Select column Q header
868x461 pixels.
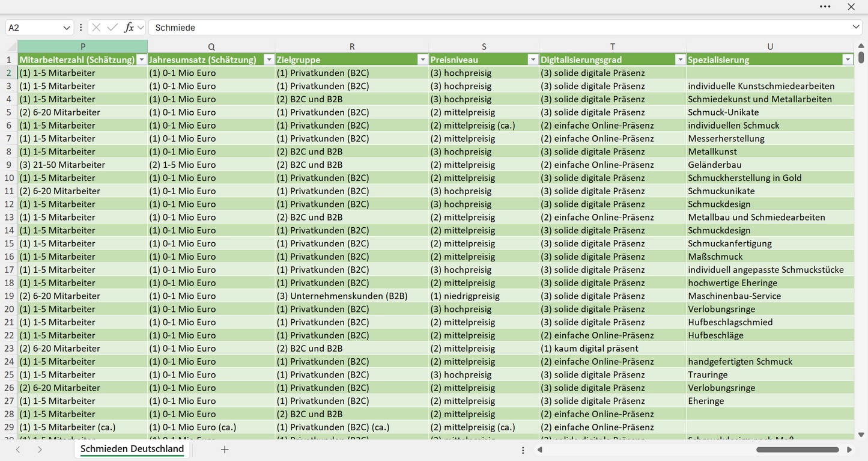[211, 46]
